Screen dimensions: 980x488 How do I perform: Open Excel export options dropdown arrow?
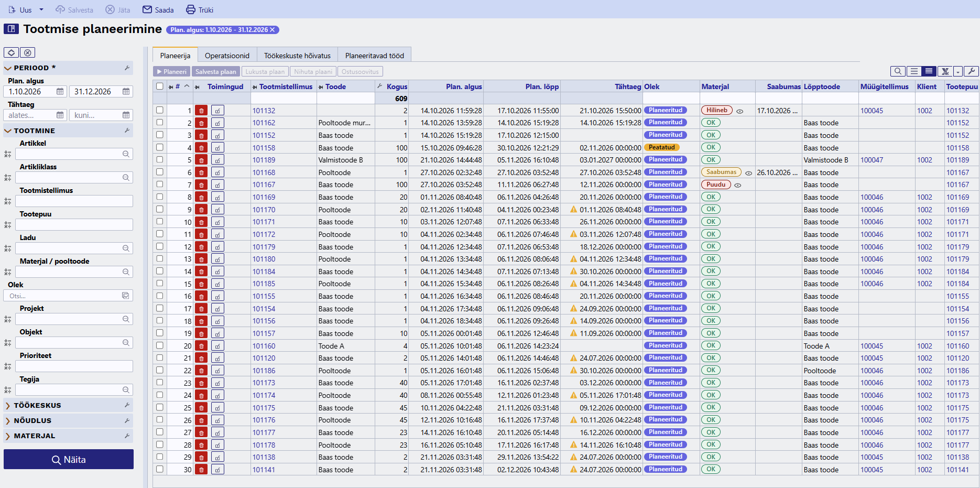tap(958, 71)
